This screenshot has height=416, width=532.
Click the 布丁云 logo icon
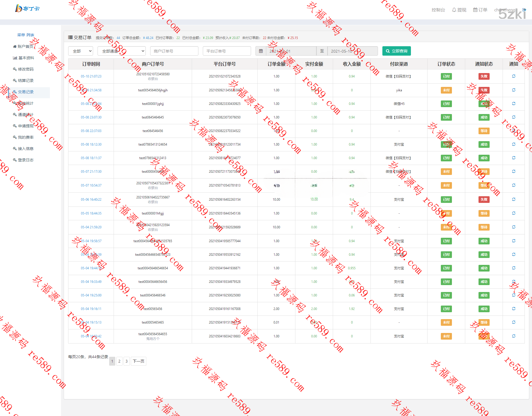coord(19,8)
